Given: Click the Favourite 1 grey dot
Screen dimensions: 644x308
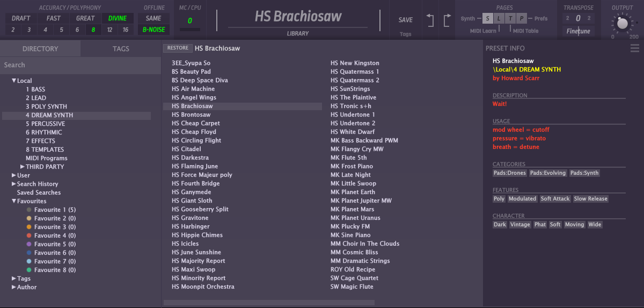Looking at the screenshot, I should click(29, 210).
